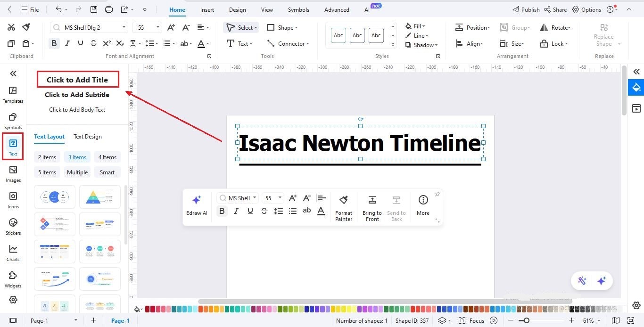Open the Symbols panel in the sidebar
Image resolution: width=644 pixels, height=327 pixels.
click(13, 120)
